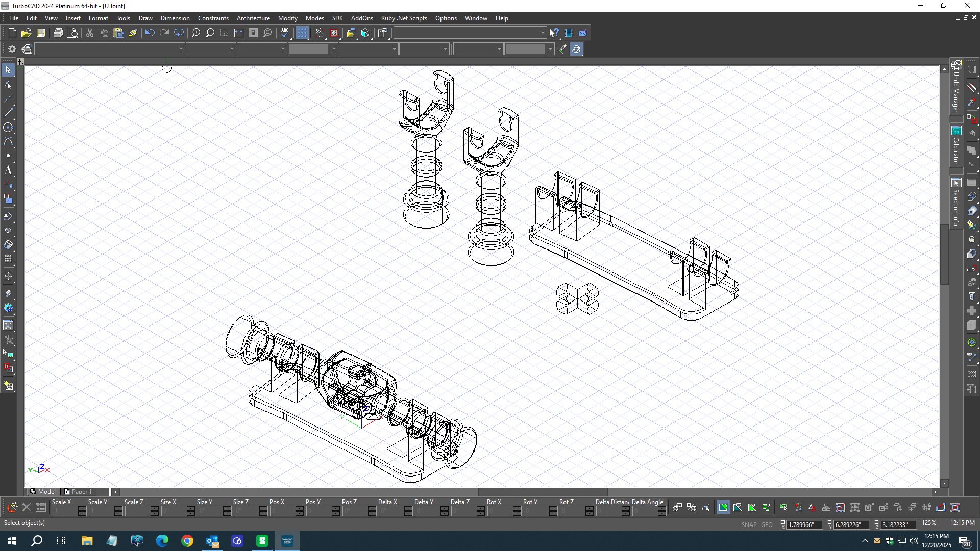
Task: Open the blue gear tools icon
Action: pos(8,308)
